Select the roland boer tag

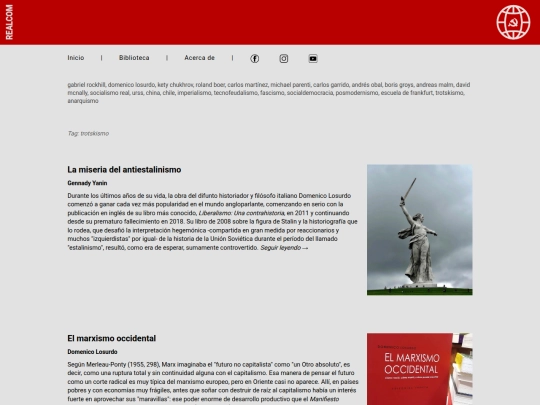210,85
